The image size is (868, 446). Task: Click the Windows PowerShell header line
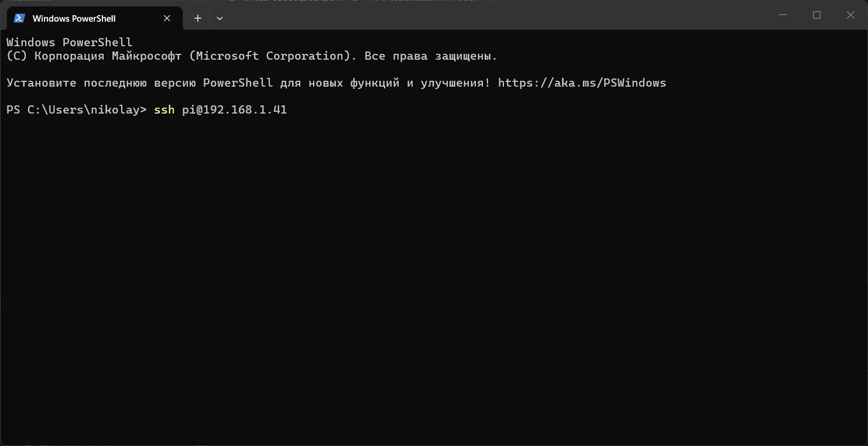point(68,42)
